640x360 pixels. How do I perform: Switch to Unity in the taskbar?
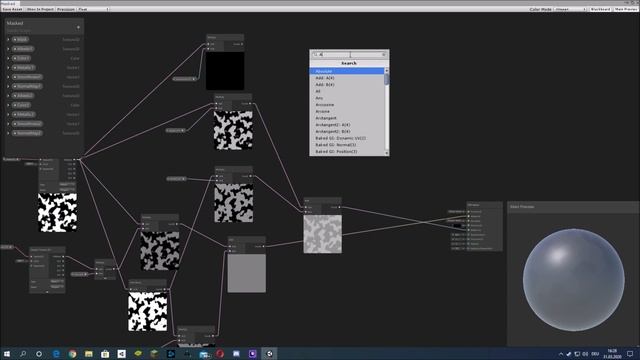pos(269,353)
